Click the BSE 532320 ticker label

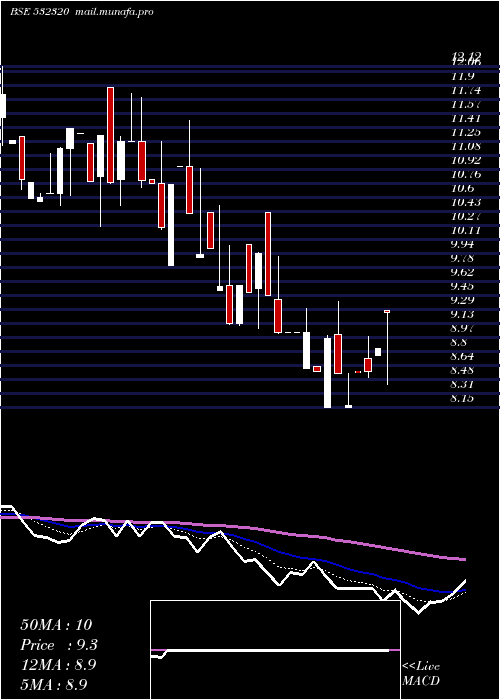pyautogui.click(x=39, y=12)
